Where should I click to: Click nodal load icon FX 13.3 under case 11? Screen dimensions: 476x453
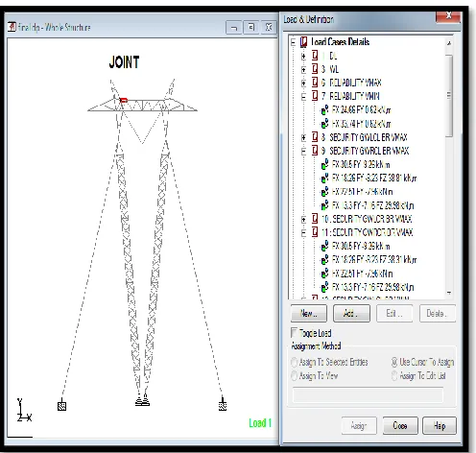tap(324, 287)
